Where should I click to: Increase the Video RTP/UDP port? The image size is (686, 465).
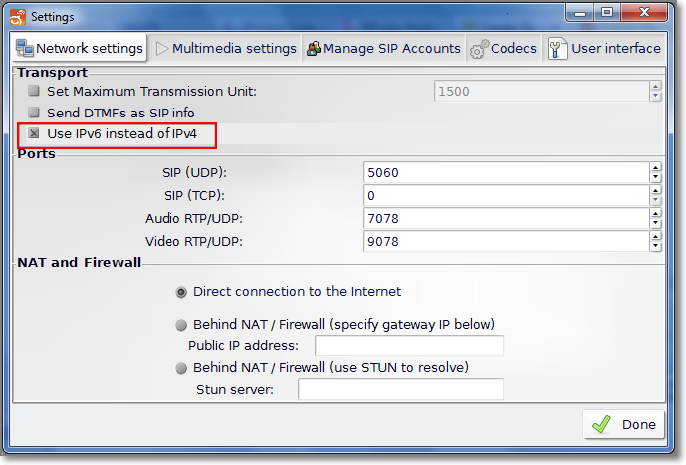pos(655,237)
